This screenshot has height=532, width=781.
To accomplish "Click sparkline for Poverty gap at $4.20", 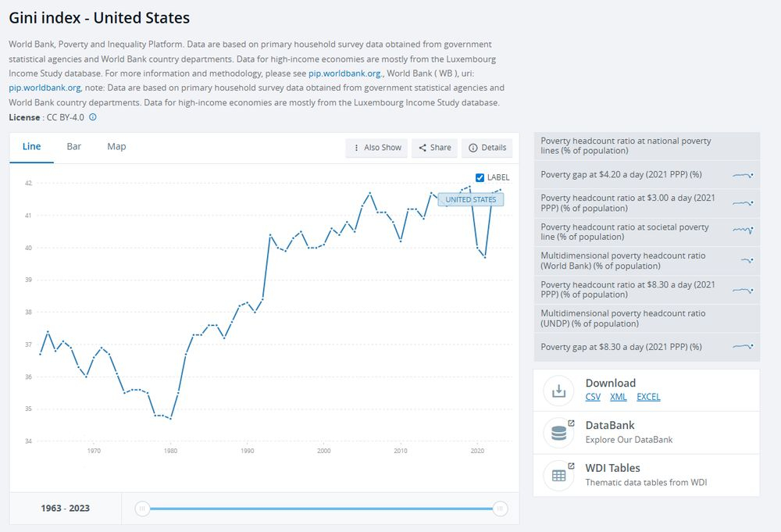I will point(743,175).
